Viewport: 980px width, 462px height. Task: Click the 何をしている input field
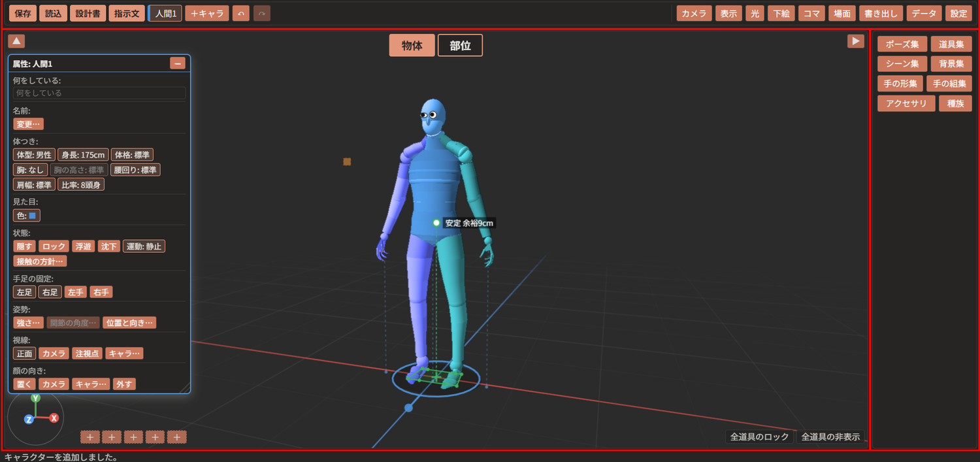(99, 93)
